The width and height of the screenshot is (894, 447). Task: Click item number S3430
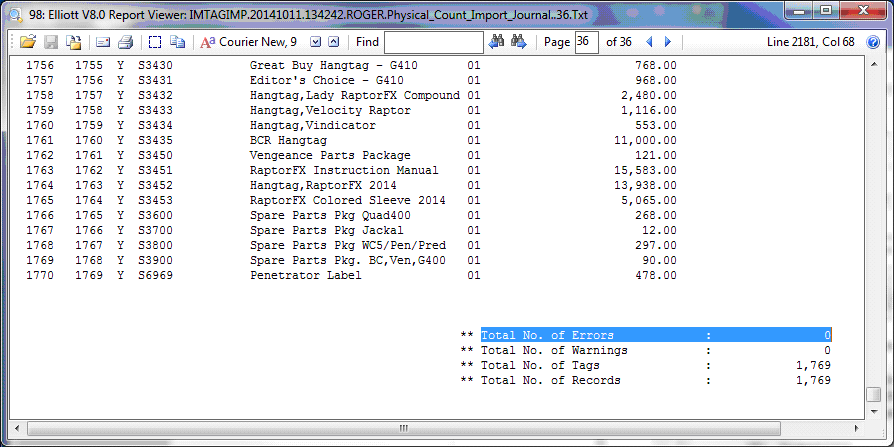(155, 66)
